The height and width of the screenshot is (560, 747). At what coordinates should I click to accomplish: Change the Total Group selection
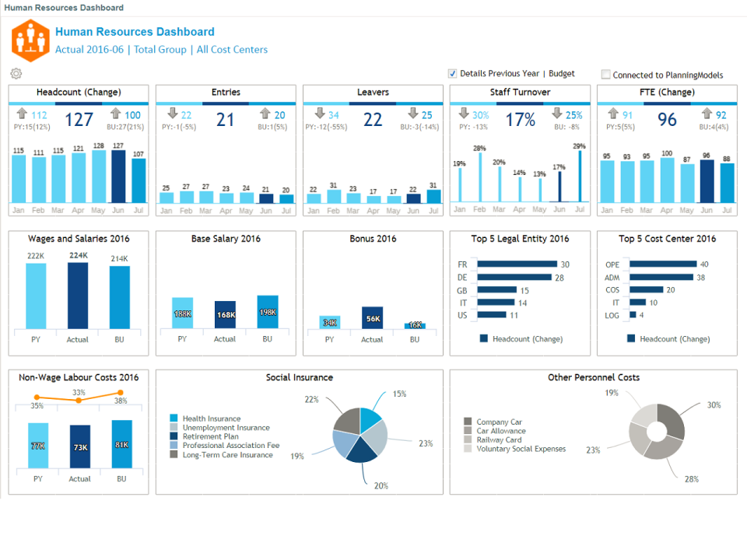tap(160, 50)
